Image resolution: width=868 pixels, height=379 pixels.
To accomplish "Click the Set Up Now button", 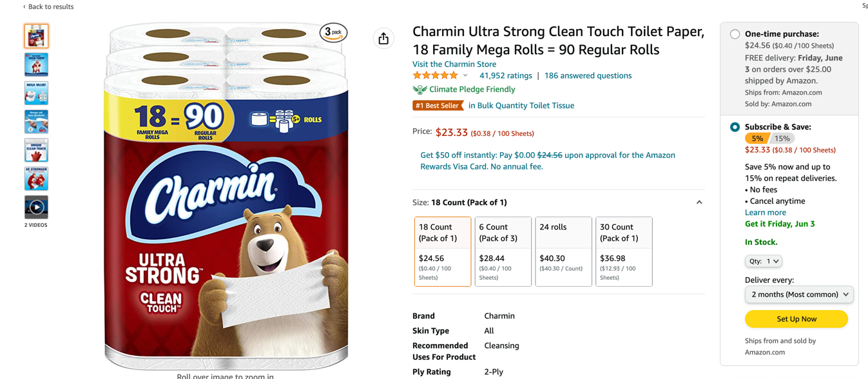I will tap(796, 319).
